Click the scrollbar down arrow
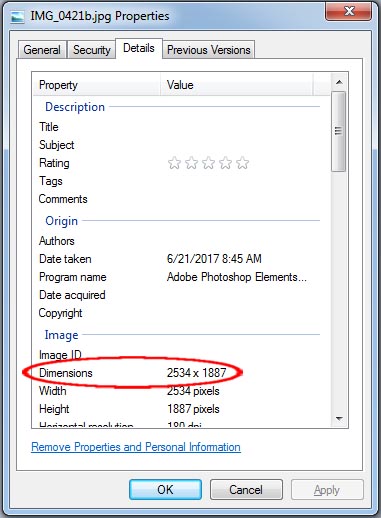The width and height of the screenshot is (381, 518). pos(339,419)
